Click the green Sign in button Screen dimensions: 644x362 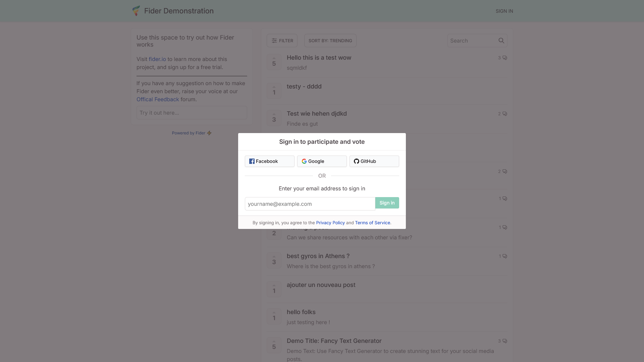pos(387,203)
